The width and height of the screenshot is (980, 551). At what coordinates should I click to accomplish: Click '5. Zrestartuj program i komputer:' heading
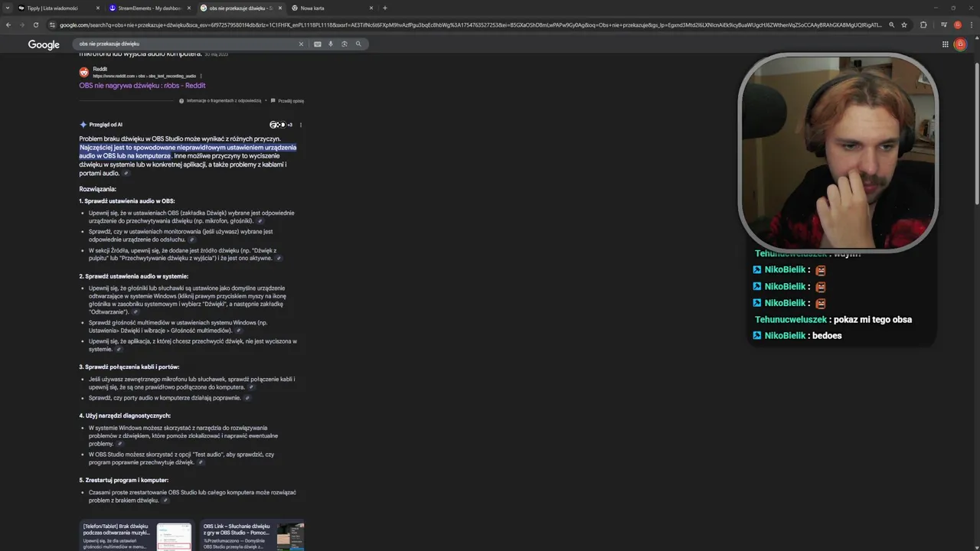(x=124, y=480)
